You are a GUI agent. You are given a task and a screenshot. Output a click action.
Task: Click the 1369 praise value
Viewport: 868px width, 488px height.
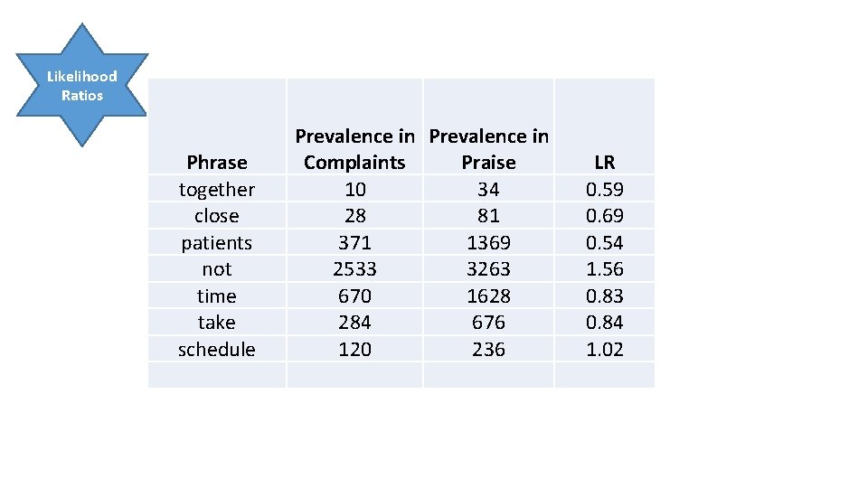click(x=489, y=242)
